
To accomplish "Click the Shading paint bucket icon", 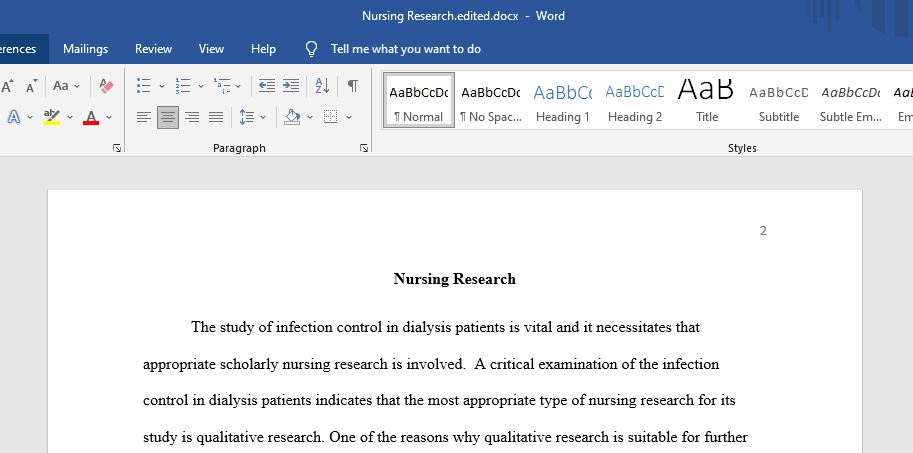I will [x=292, y=117].
